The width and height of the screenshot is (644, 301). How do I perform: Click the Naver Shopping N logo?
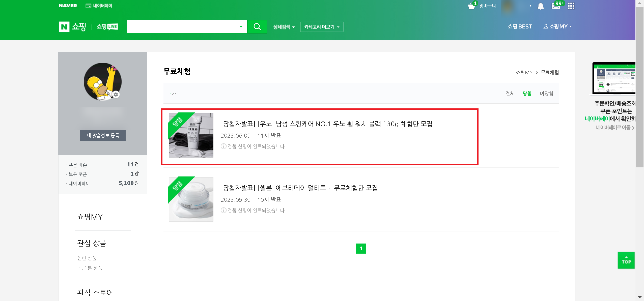click(x=64, y=27)
